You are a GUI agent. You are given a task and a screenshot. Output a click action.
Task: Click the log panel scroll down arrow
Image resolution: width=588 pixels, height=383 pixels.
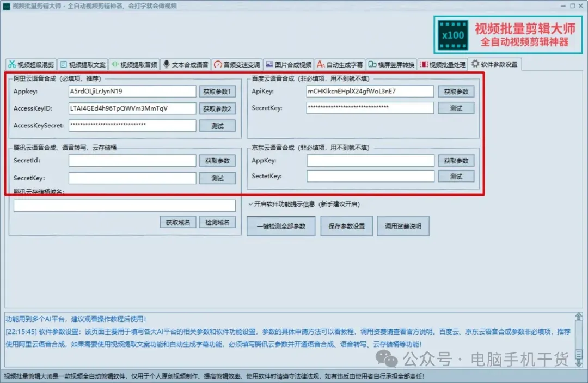point(579,363)
